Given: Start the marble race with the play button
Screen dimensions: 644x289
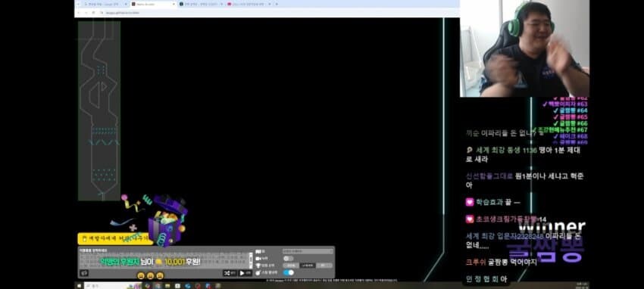Looking at the screenshot, I should [245, 273].
